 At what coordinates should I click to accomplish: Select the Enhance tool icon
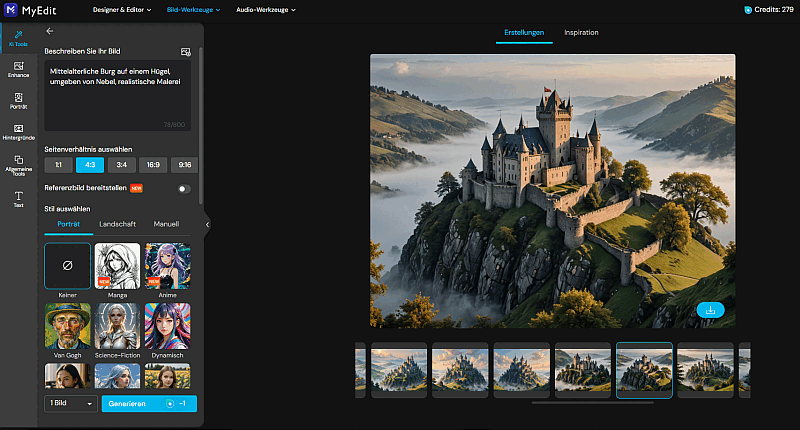tap(19, 69)
